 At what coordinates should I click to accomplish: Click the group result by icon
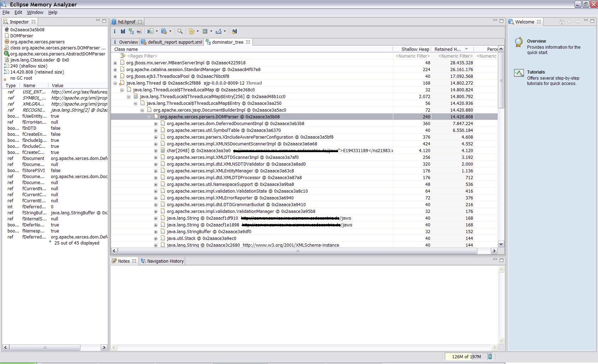click(x=192, y=31)
